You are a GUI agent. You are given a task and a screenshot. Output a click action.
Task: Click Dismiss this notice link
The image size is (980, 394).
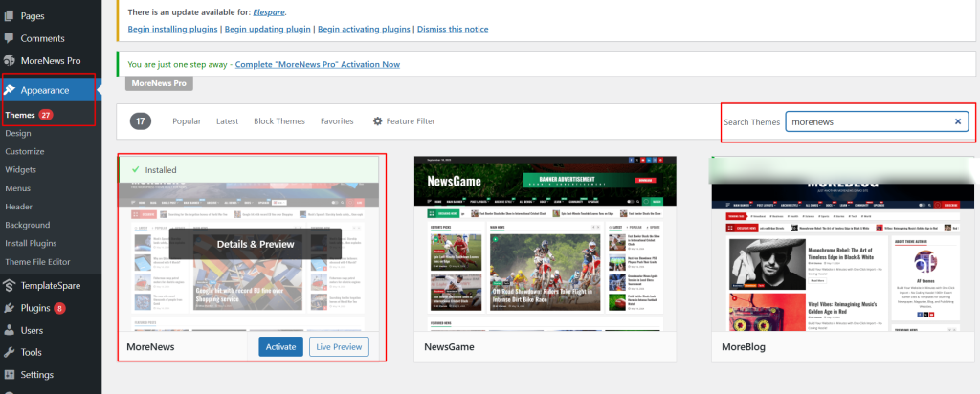(453, 29)
